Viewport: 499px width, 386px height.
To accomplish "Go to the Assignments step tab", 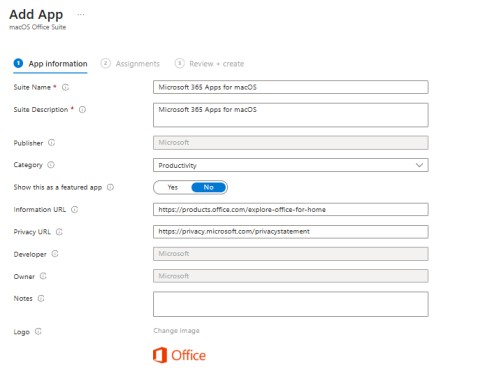I will pyautogui.click(x=130, y=64).
